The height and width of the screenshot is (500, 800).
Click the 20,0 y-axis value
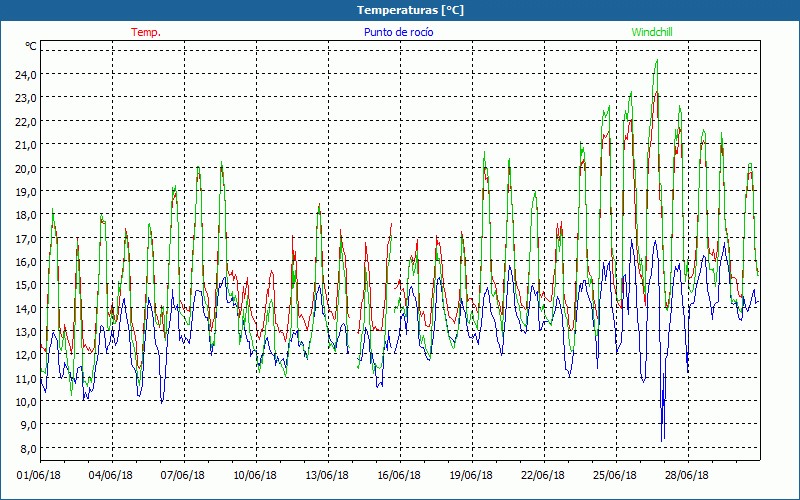tap(26, 168)
